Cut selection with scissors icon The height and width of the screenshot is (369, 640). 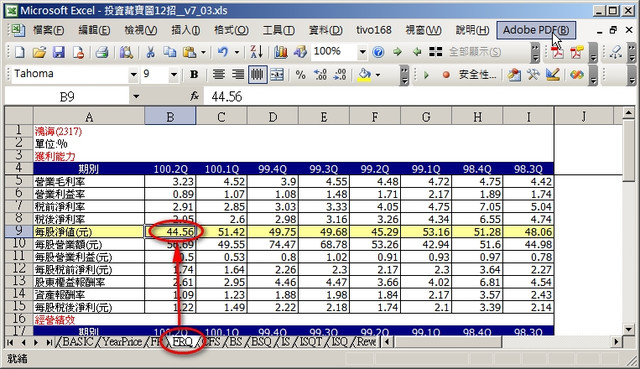click(x=151, y=52)
